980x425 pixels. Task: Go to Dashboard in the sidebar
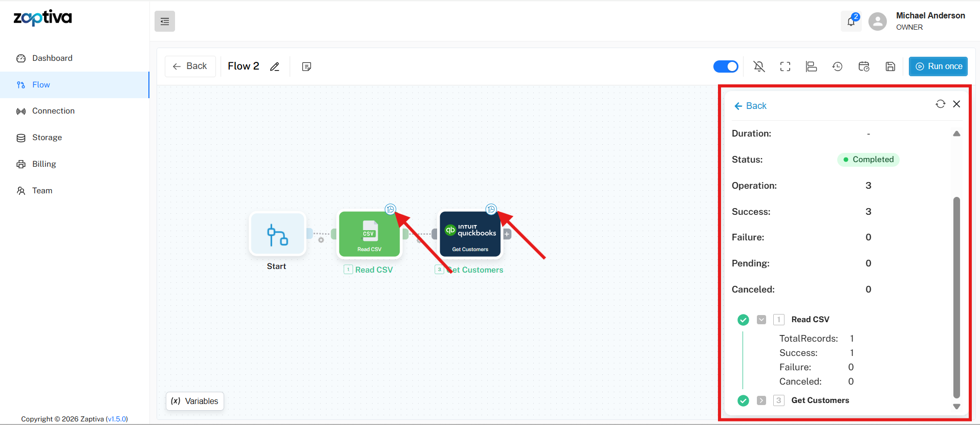pos(52,58)
